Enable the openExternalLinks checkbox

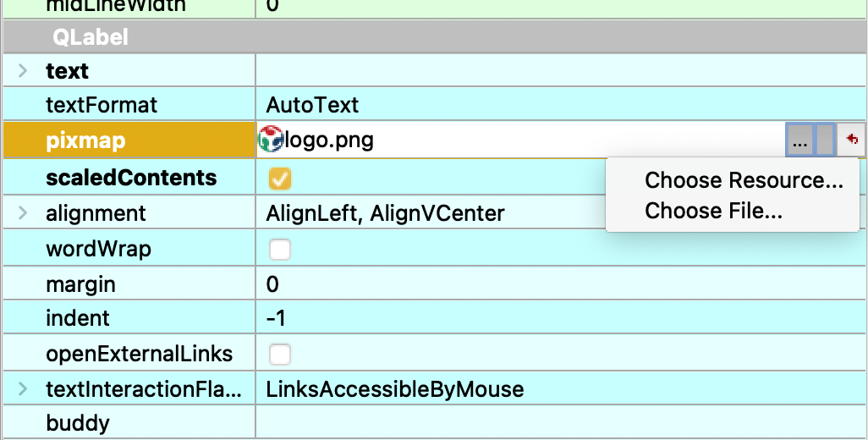click(x=279, y=355)
